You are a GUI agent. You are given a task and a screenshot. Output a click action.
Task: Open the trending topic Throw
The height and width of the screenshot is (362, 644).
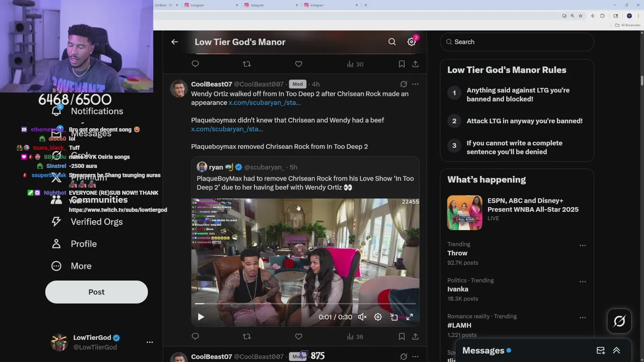pos(457,253)
